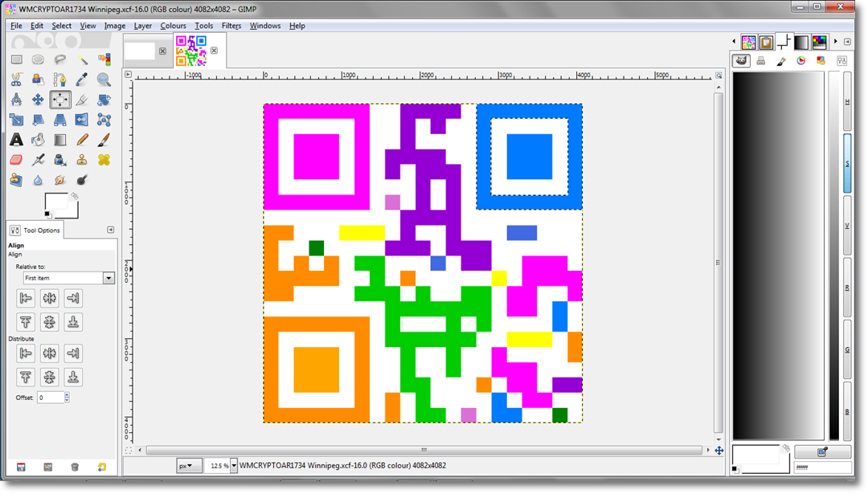
Task: Select the Blur/Sharpen droplet tool
Action: [x=38, y=180]
